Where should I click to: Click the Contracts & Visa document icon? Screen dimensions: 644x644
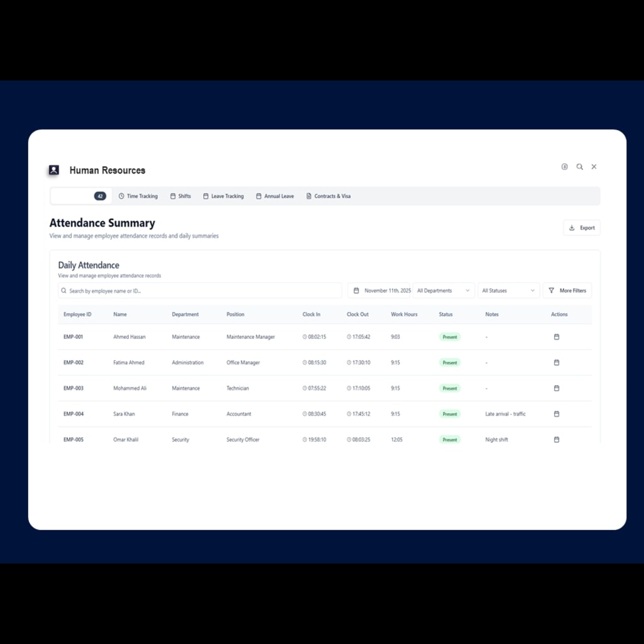tap(308, 196)
